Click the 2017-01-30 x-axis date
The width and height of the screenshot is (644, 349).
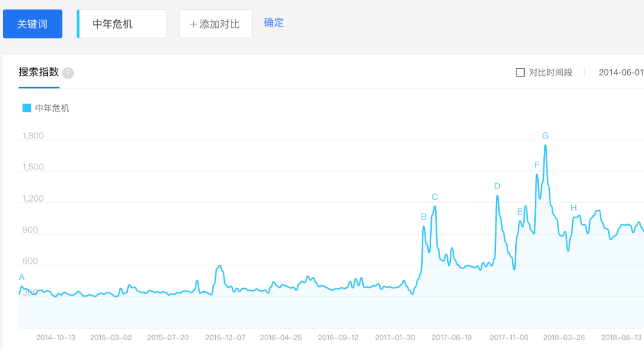click(395, 338)
